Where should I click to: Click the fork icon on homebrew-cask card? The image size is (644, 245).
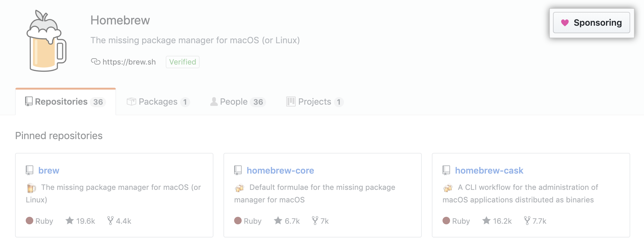point(527,221)
